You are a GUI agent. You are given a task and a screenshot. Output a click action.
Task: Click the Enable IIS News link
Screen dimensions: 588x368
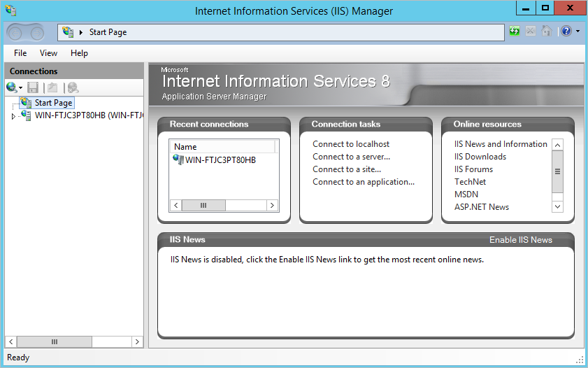tap(520, 240)
